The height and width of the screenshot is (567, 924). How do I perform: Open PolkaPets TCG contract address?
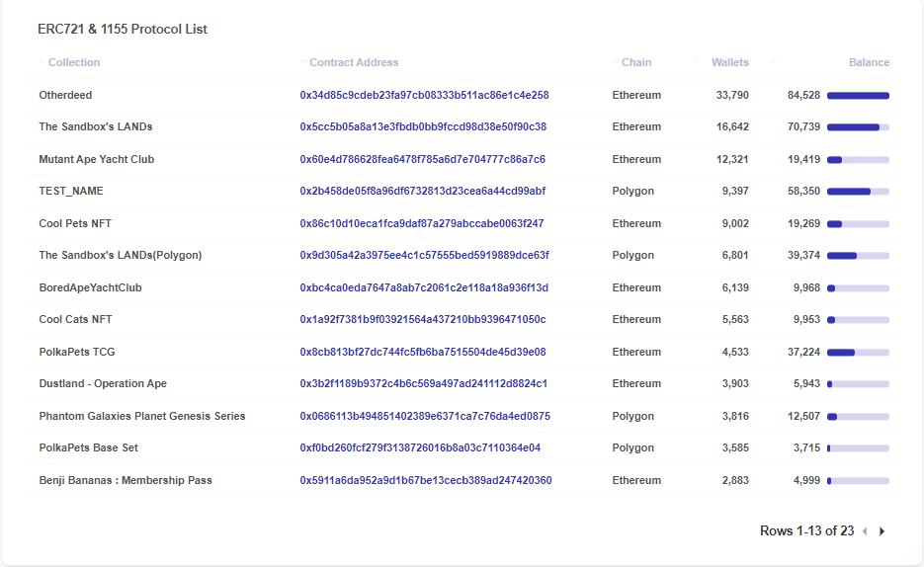423,352
